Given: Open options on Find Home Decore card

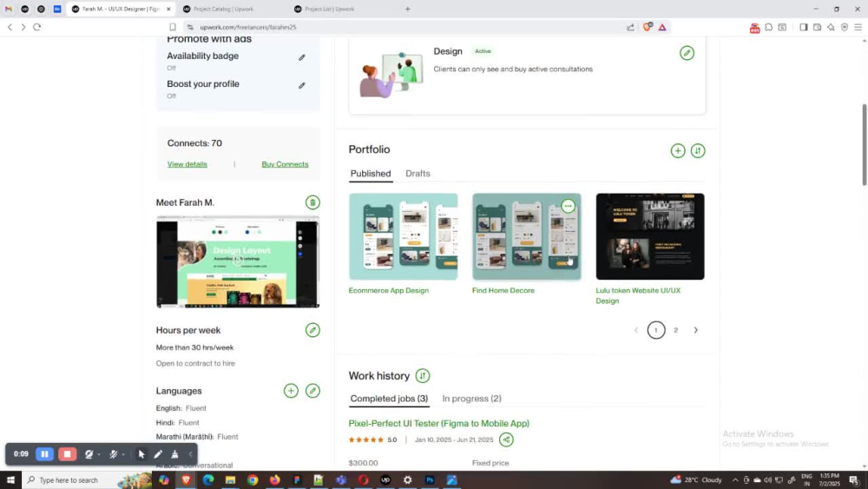Looking at the screenshot, I should [568, 206].
